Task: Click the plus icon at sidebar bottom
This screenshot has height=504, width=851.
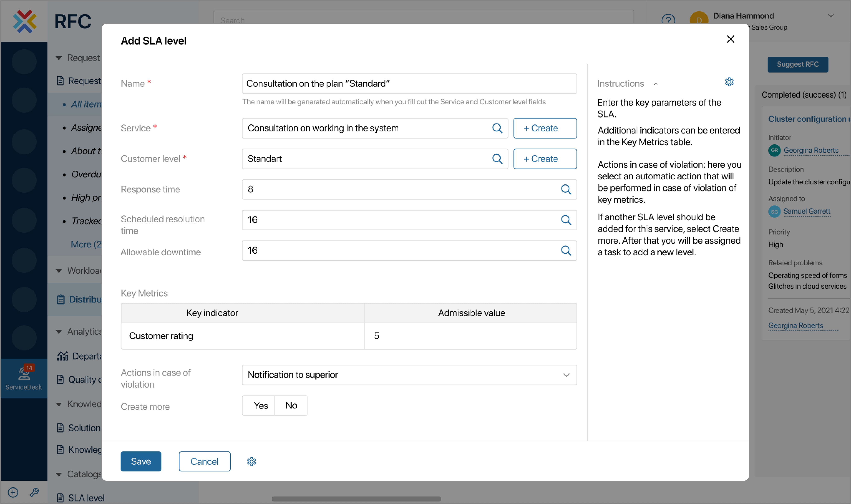Action: (x=13, y=492)
